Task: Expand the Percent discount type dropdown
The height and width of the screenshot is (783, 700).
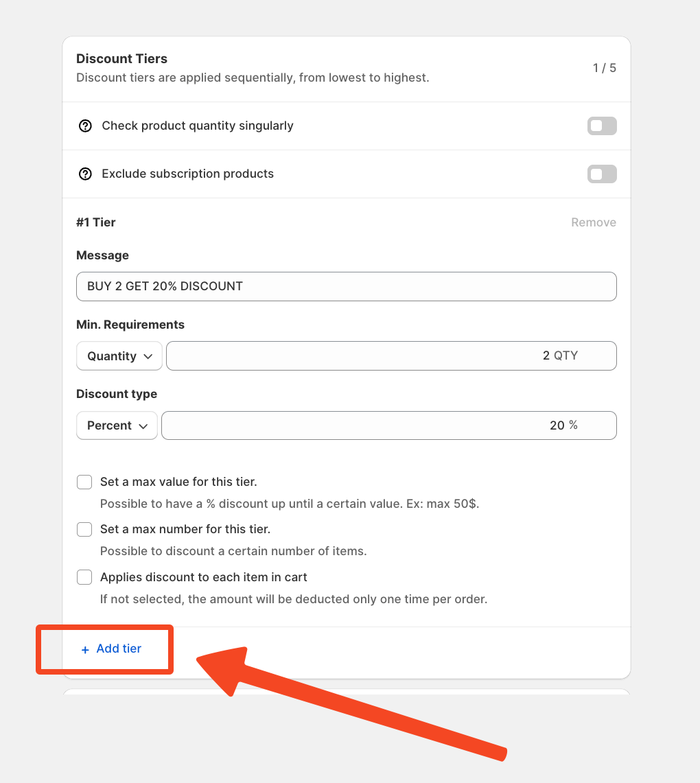Action: click(117, 425)
